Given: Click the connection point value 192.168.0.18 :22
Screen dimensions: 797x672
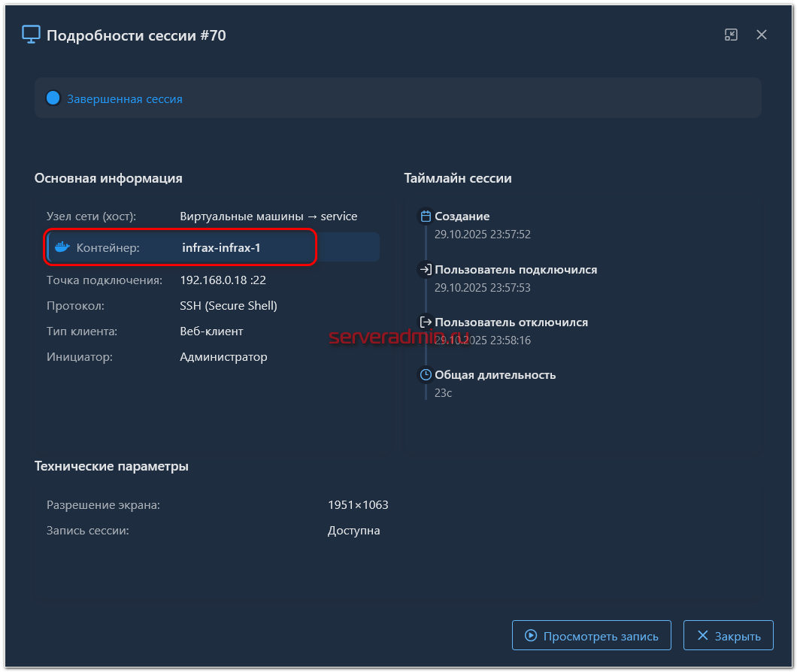Looking at the screenshot, I should pos(223,280).
